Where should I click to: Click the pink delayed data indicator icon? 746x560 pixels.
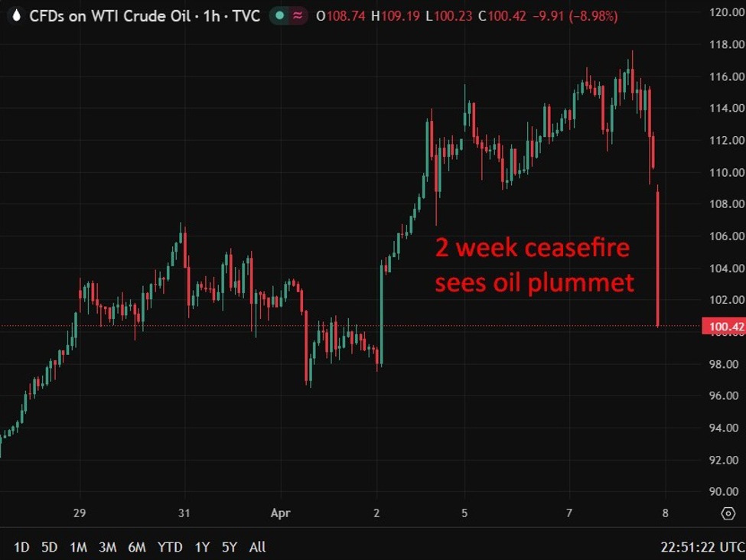pos(298,15)
